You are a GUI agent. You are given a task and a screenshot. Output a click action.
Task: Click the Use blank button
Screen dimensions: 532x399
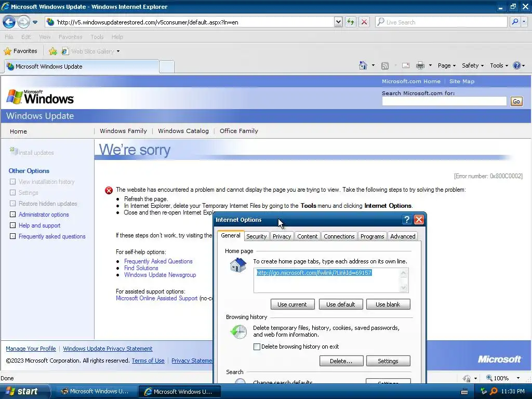coord(388,304)
